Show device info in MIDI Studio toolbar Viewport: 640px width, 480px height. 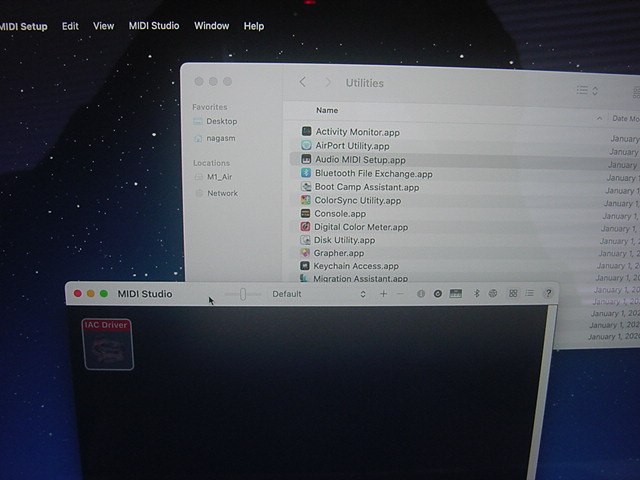pos(421,293)
